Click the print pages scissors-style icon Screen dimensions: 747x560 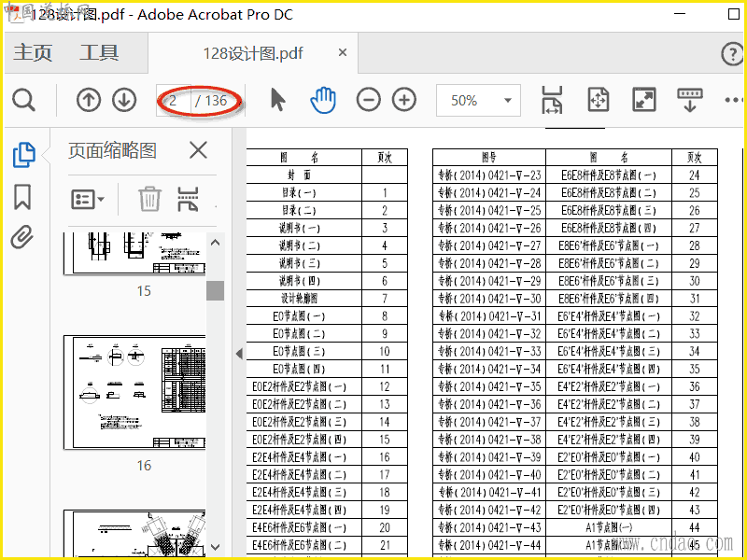point(188,199)
